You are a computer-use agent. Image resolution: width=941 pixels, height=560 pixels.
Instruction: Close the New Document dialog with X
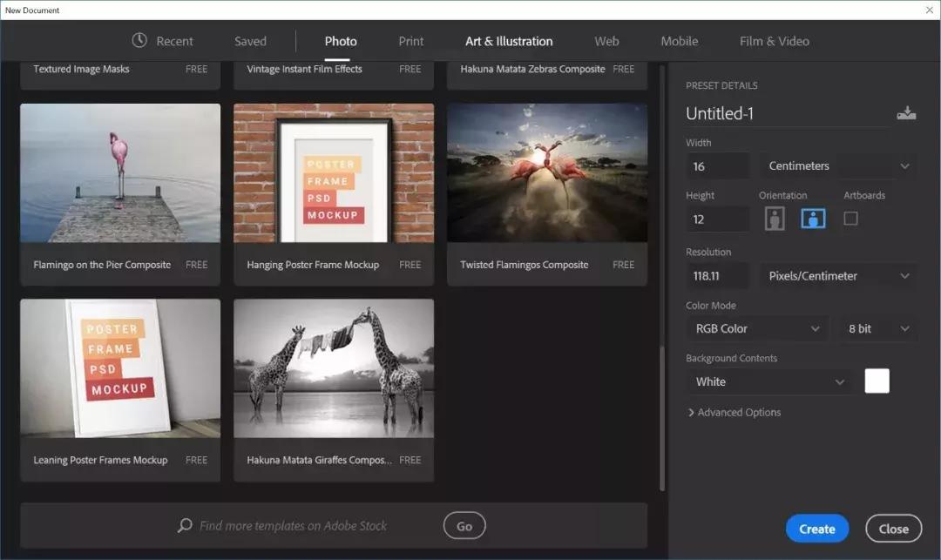(x=929, y=10)
